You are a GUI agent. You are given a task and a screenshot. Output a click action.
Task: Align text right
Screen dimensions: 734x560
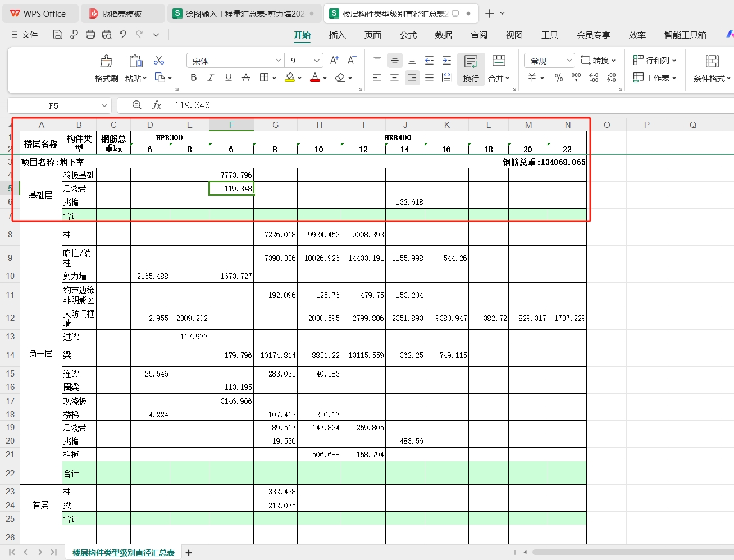pos(412,78)
